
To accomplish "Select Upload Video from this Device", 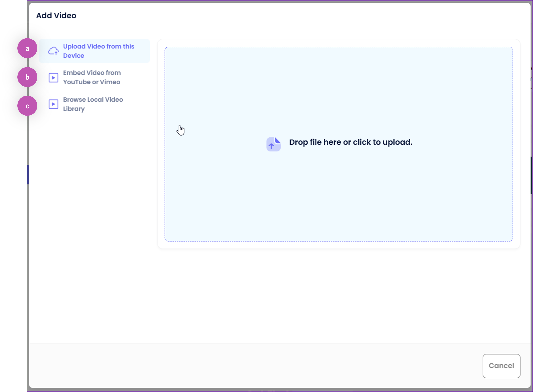I will click(x=94, y=51).
